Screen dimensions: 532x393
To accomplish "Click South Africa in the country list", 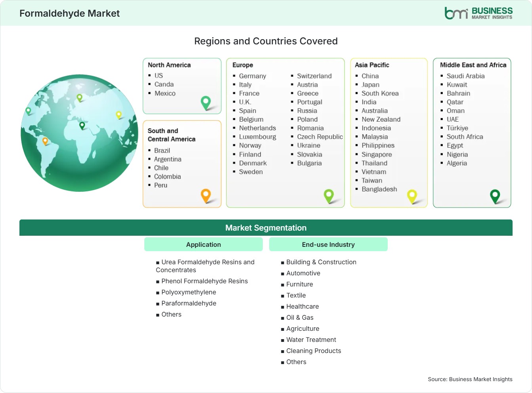I will 465,137.
